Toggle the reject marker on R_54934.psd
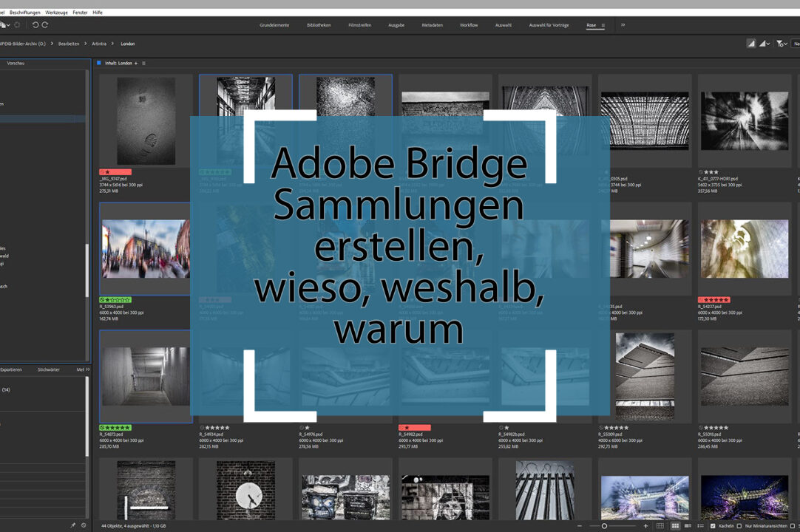The height and width of the screenshot is (532, 800). [x=202, y=428]
